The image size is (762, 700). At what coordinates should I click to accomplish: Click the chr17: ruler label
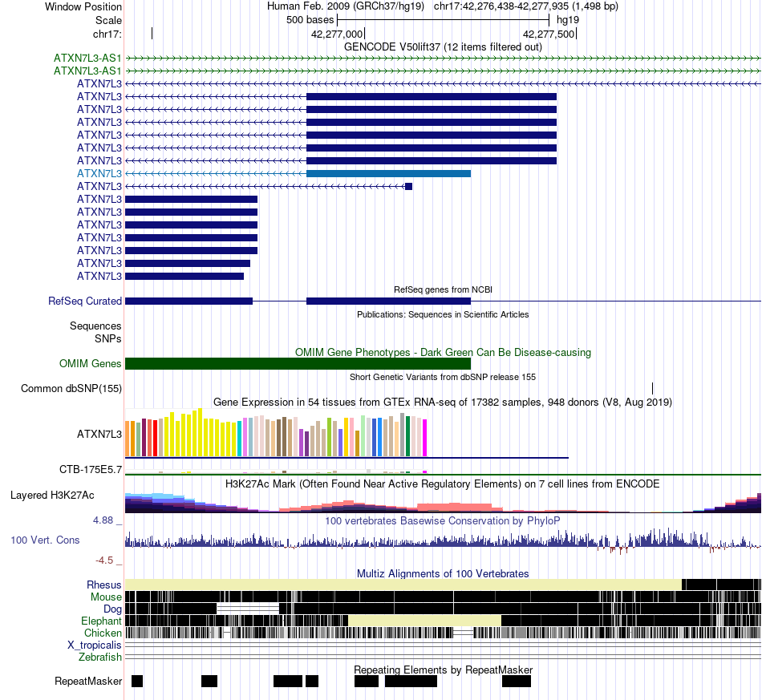[x=107, y=34]
